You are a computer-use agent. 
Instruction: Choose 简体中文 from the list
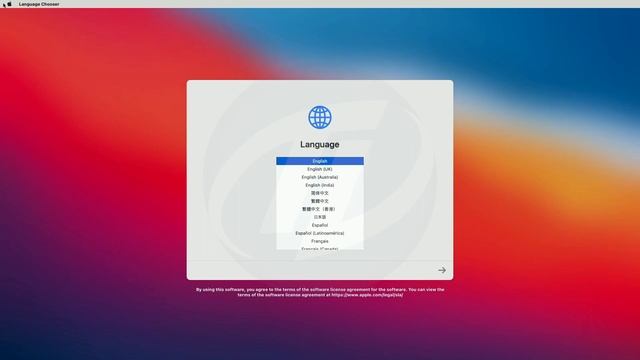click(x=320, y=193)
